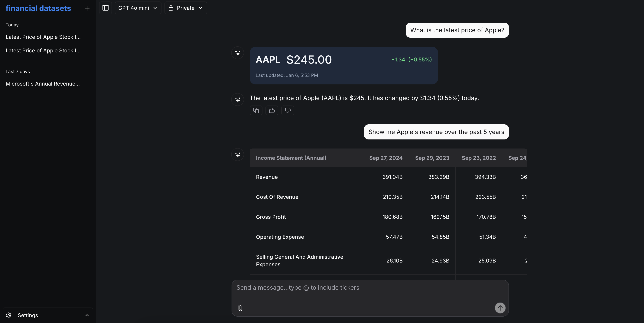
Task: Copy the AI response about Apple's price
Action: tap(256, 110)
